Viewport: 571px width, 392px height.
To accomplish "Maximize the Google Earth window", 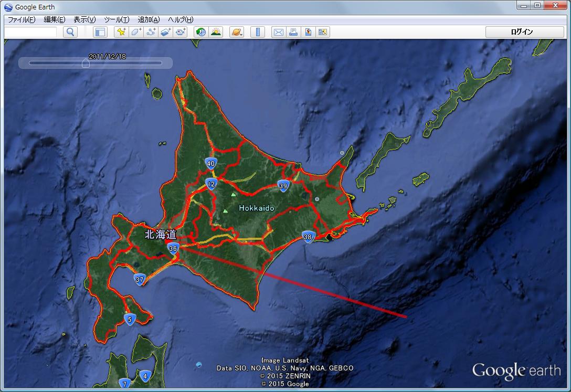I will click(x=537, y=5).
